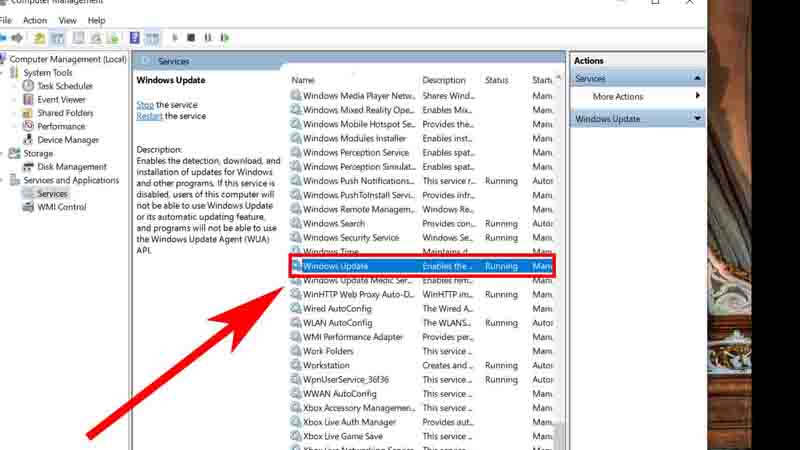The height and width of the screenshot is (450, 800).
Task: Open the View menu
Action: coord(67,20)
